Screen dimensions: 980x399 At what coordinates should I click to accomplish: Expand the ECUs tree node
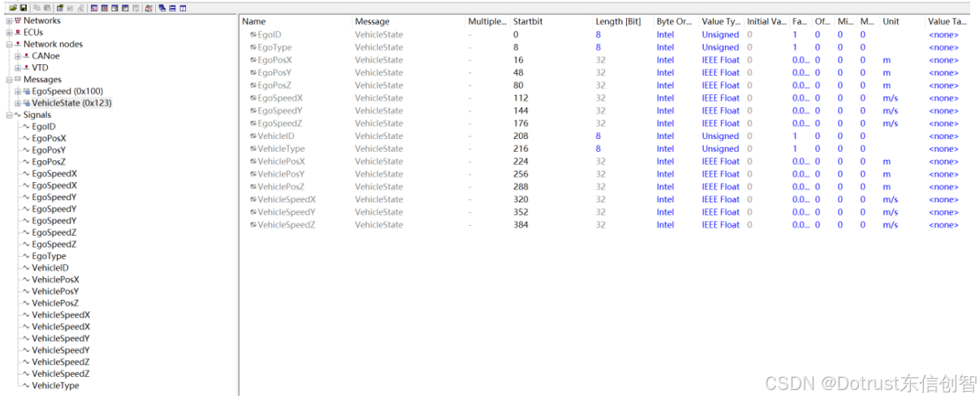coord(9,33)
